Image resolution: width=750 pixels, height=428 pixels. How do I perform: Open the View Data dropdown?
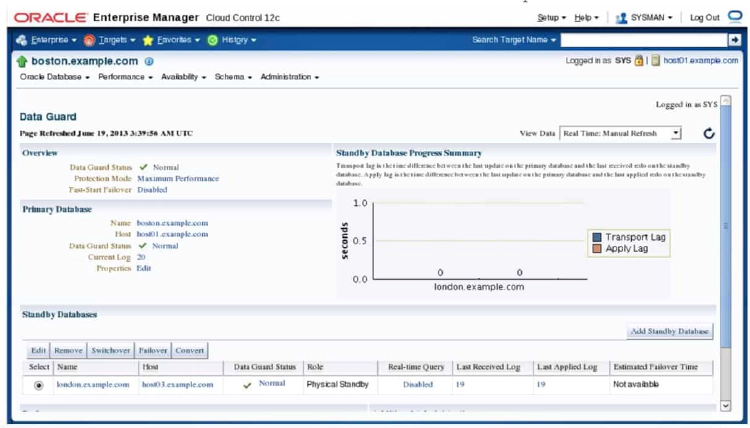tap(620, 133)
